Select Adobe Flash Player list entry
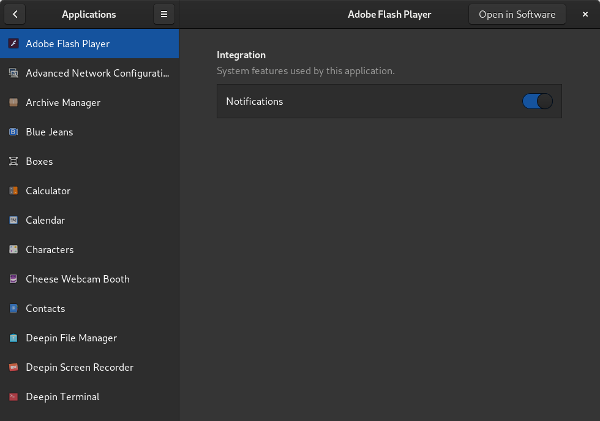Image resolution: width=600 pixels, height=421 pixels. (90, 44)
